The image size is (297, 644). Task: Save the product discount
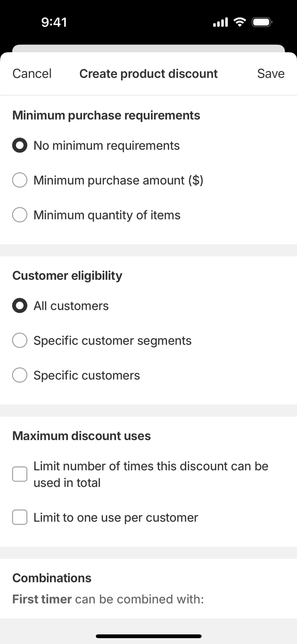(271, 74)
